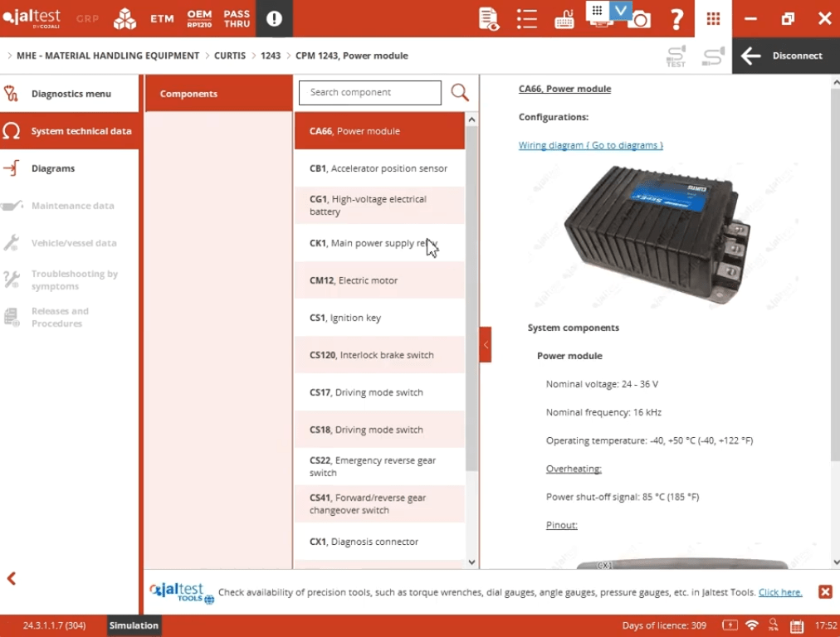
Task: Collapse the components panel with red chevron
Action: (485, 344)
